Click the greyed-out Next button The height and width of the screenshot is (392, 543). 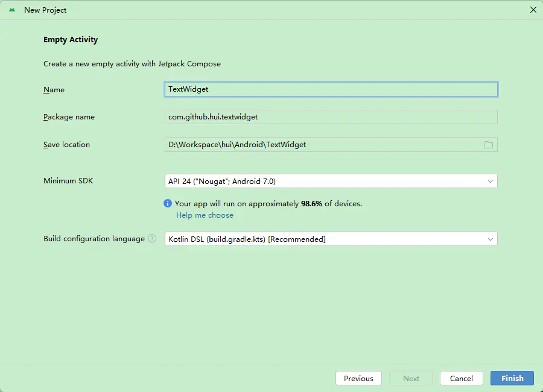tap(411, 378)
